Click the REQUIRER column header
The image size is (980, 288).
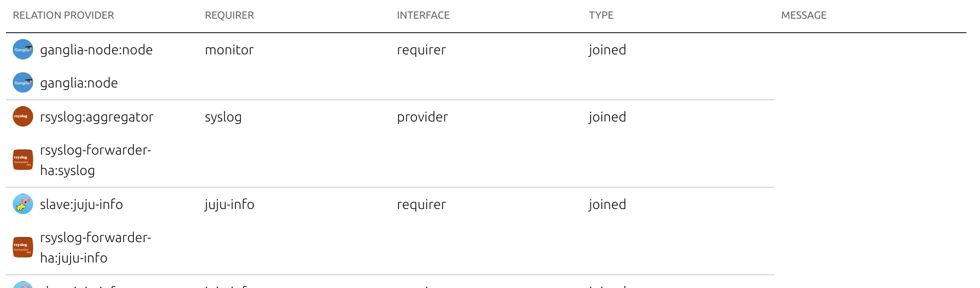(229, 15)
